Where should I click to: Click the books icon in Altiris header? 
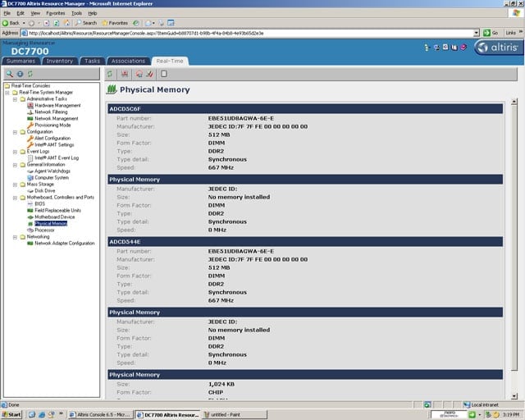(454, 48)
